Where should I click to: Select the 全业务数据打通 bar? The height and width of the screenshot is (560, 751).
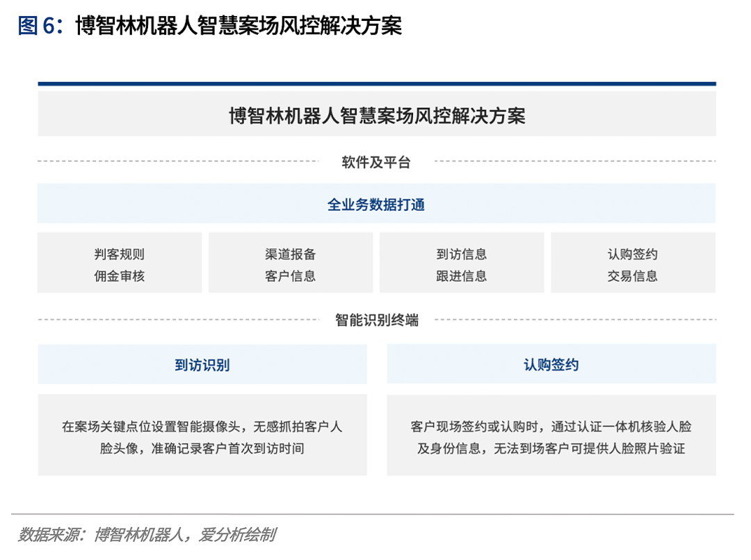pos(376,205)
